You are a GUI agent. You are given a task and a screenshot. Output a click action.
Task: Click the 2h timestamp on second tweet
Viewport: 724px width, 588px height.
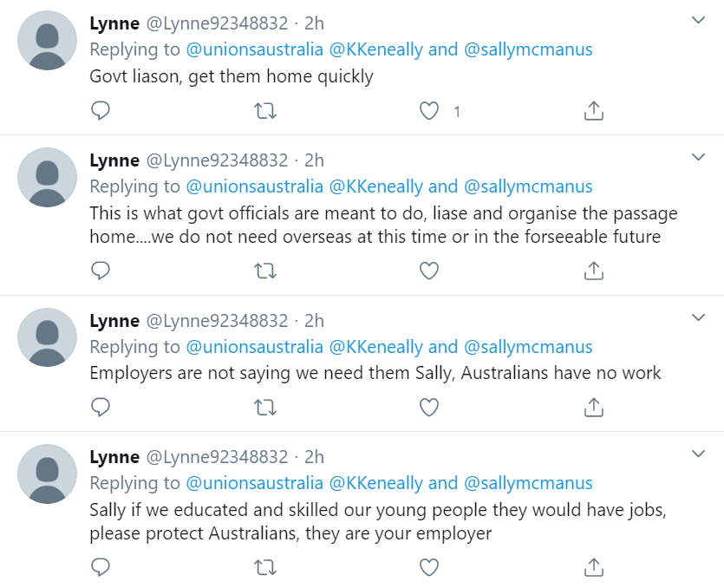point(314,160)
